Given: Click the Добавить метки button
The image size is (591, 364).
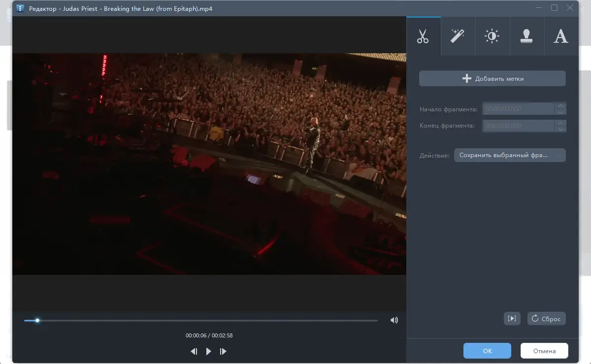Looking at the screenshot, I should click(x=492, y=78).
